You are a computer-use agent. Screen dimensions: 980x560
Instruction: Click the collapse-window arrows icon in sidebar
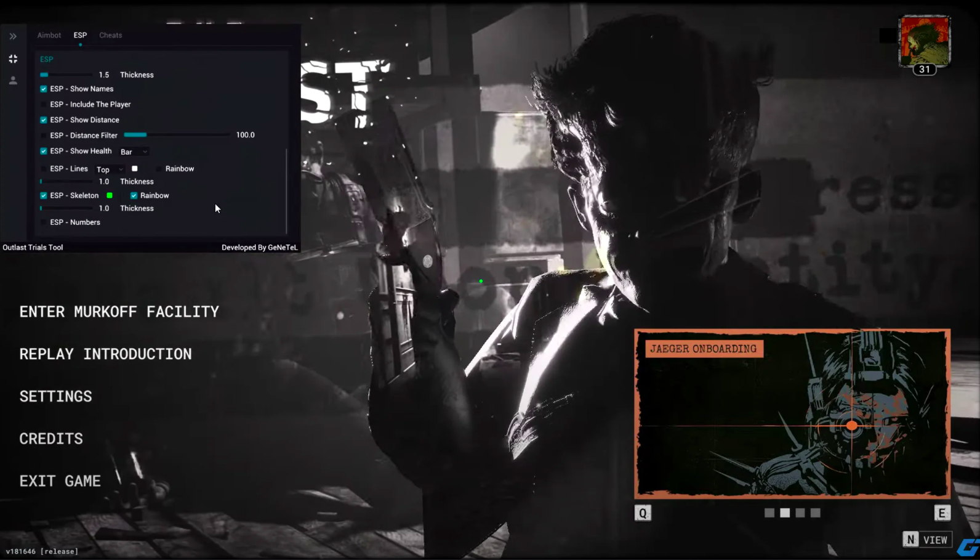[x=13, y=59]
